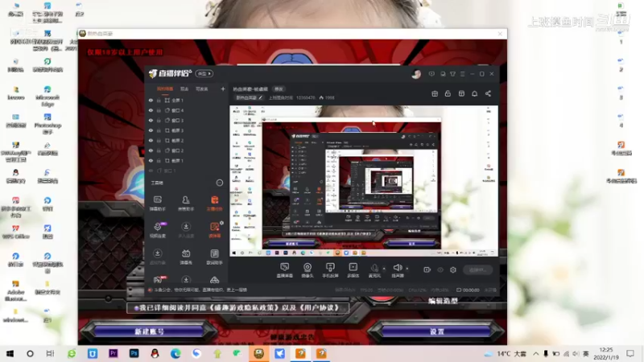This screenshot has width=644, height=362.
Task: Hide the 窗口 3 source with its eye icon
Action: point(151,120)
